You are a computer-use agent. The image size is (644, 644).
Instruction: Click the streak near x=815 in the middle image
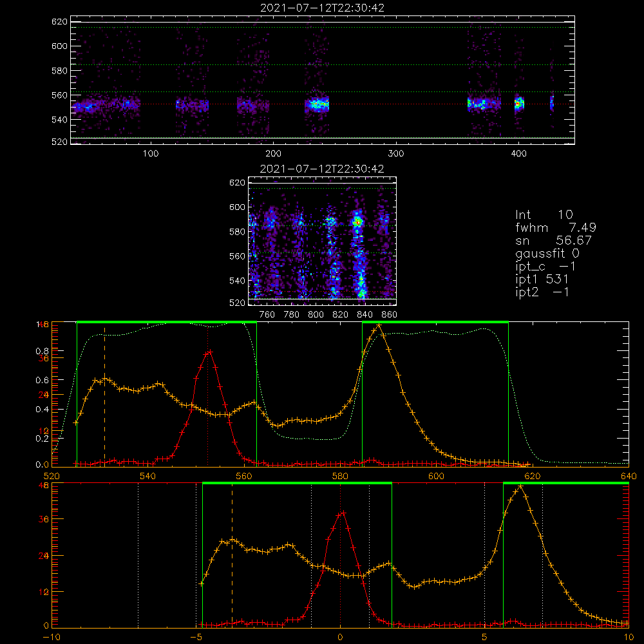coord(334,254)
